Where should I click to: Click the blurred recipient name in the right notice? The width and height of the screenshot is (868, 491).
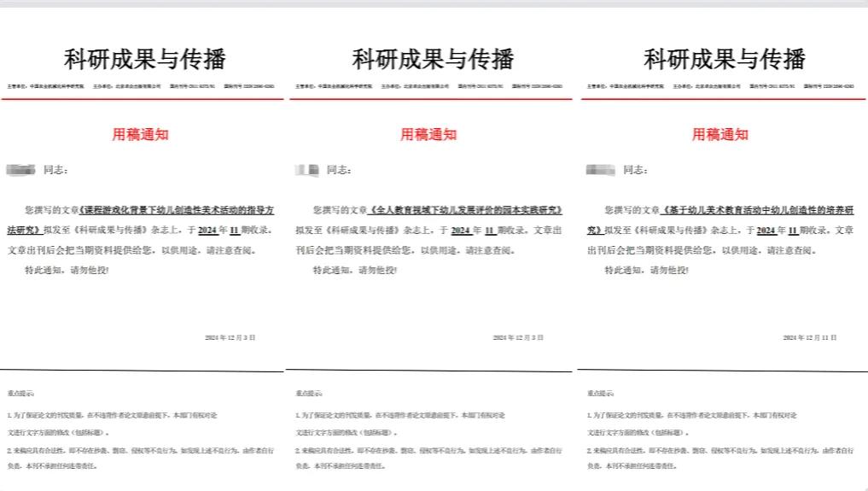click(x=600, y=170)
